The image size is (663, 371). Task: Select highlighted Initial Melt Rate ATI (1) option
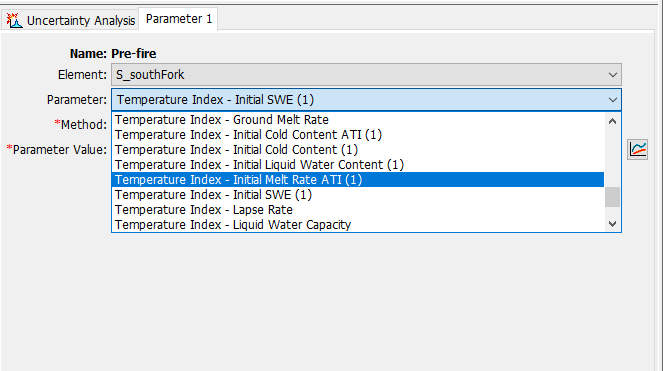tap(358, 180)
